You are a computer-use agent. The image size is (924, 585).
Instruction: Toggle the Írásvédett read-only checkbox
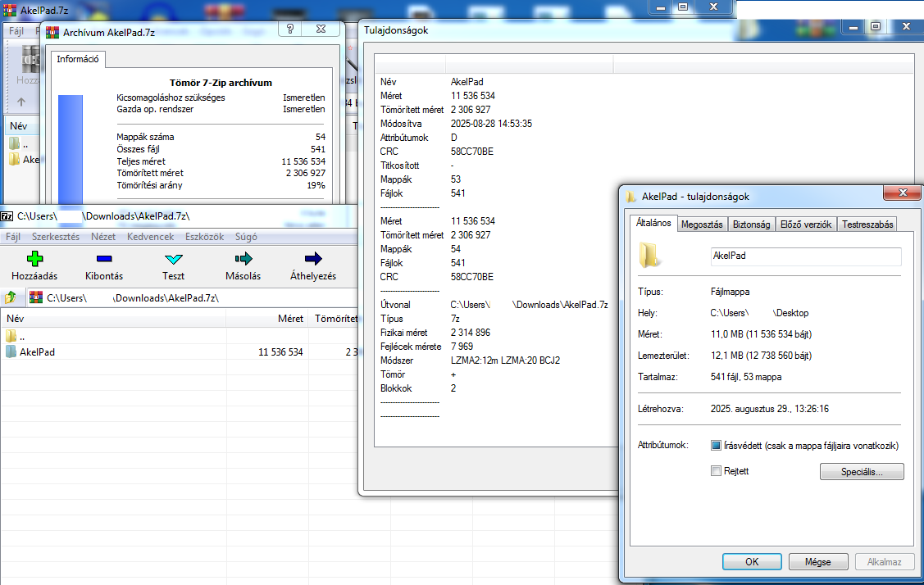click(716, 446)
